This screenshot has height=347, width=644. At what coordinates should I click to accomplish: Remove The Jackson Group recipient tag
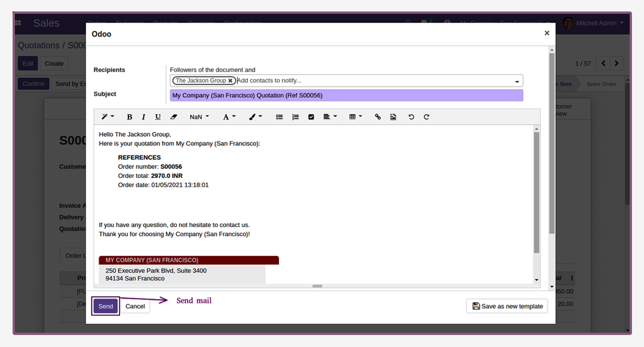[x=230, y=81]
